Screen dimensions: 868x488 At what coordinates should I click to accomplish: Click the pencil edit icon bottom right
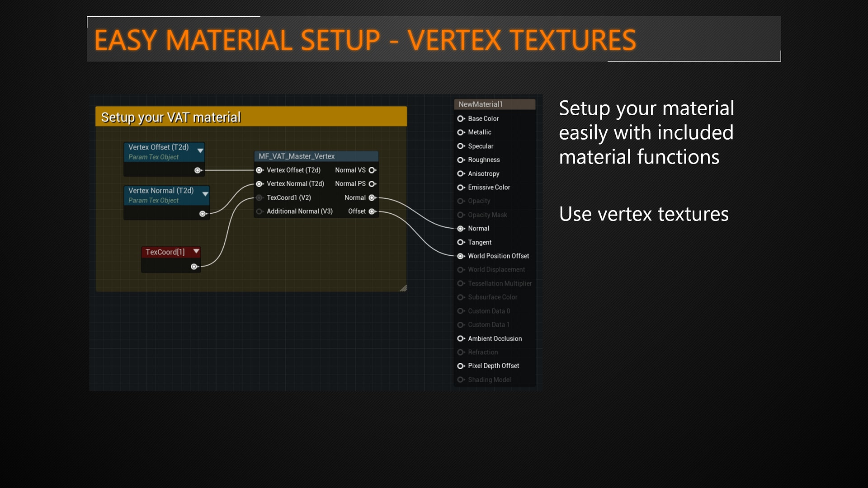click(404, 288)
